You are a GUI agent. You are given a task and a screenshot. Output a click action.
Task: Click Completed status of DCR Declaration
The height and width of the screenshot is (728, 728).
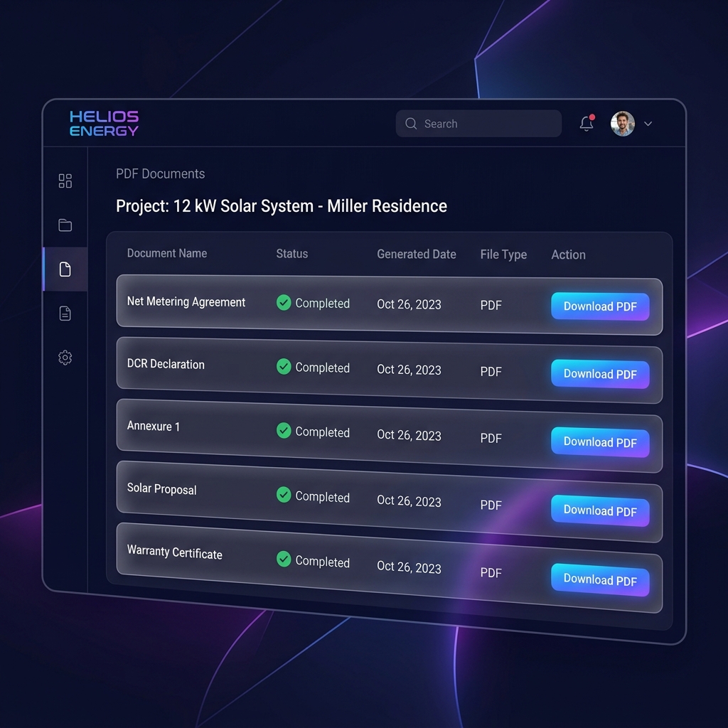coord(323,368)
